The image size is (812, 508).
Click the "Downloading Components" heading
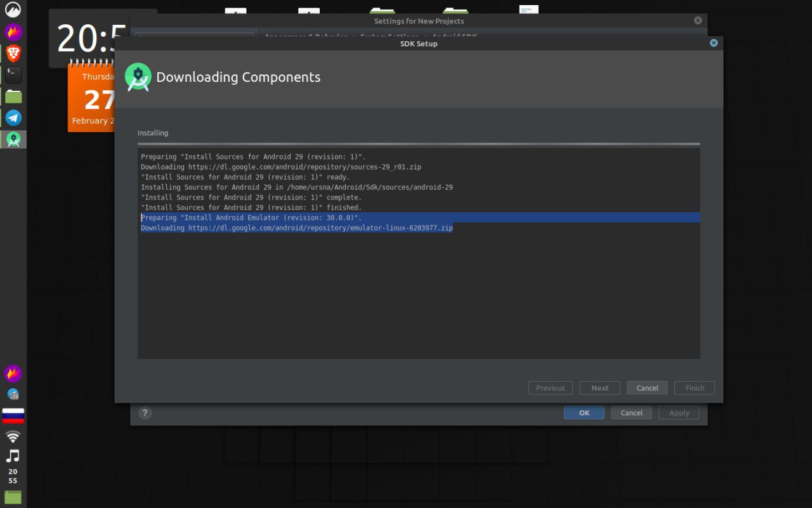coord(238,77)
